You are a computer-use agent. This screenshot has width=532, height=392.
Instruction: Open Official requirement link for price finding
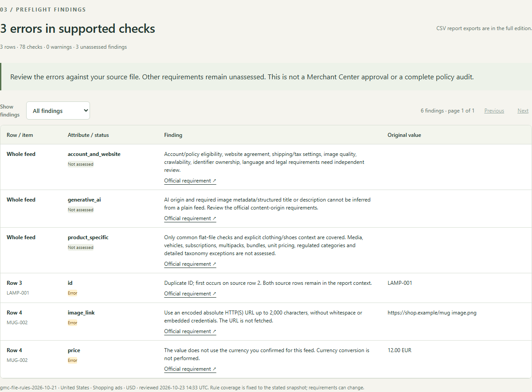click(x=190, y=369)
